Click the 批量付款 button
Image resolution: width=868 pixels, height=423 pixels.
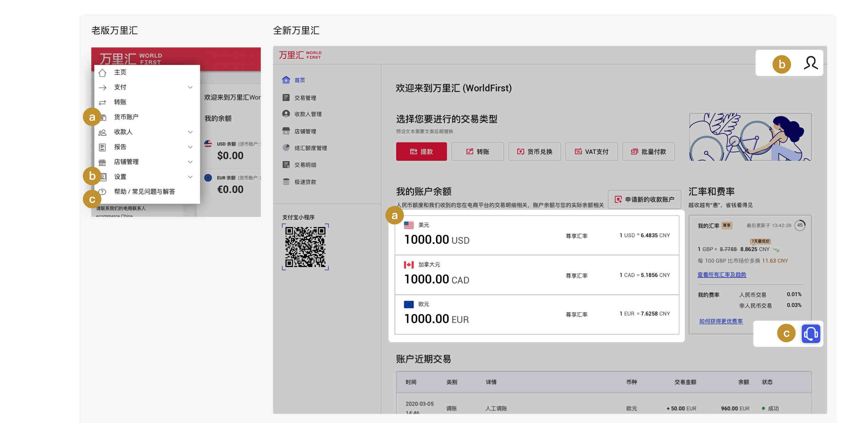(x=649, y=152)
